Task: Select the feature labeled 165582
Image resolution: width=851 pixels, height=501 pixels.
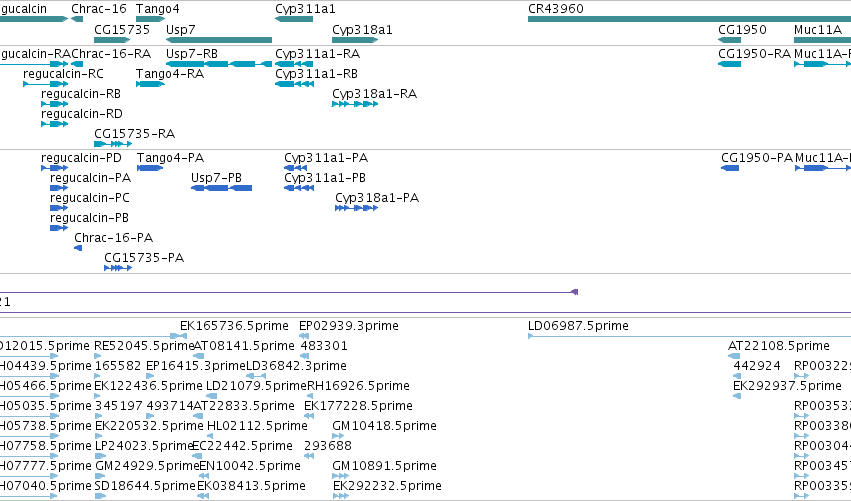Action: tap(118, 365)
